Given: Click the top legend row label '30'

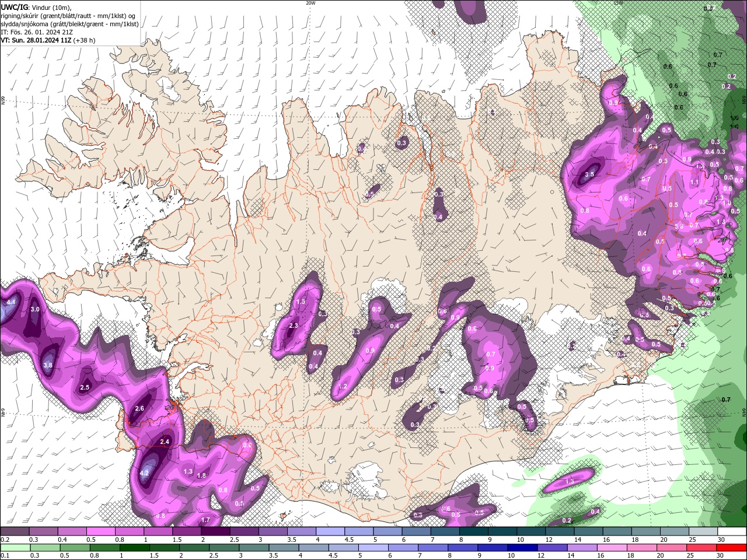Looking at the screenshot, I should (721, 540).
